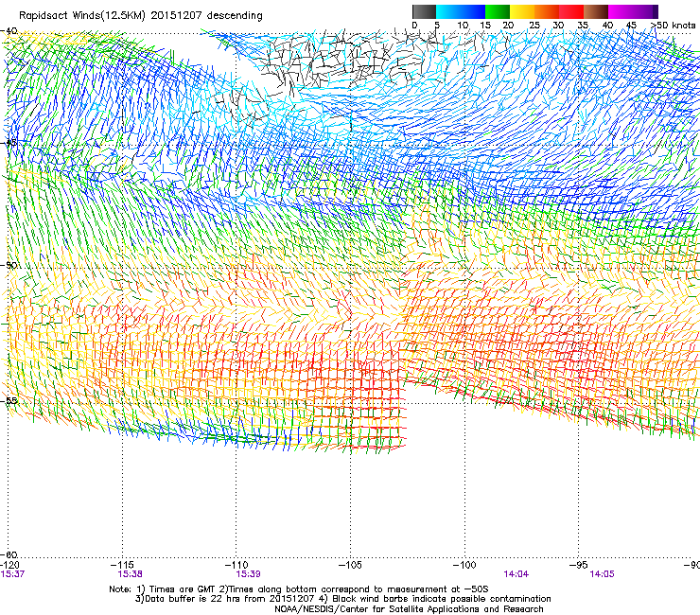This screenshot has height=615, width=700.
Task: Click the yellow 20-25 knots legend color
Action: (522, 11)
